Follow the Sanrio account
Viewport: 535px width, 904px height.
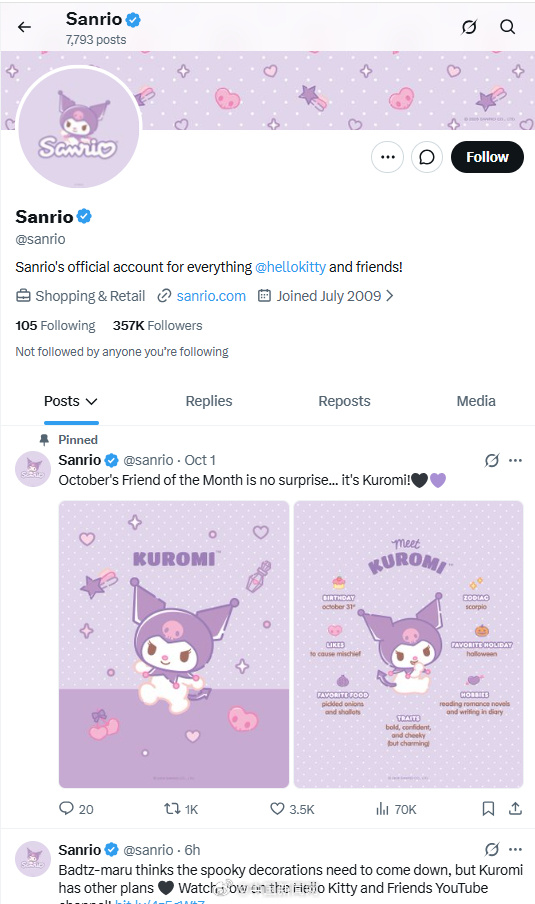coord(487,157)
